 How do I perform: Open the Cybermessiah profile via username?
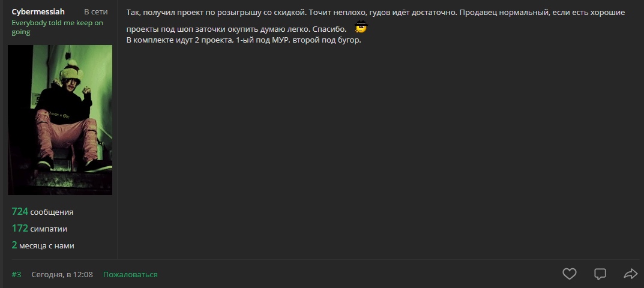[38, 12]
